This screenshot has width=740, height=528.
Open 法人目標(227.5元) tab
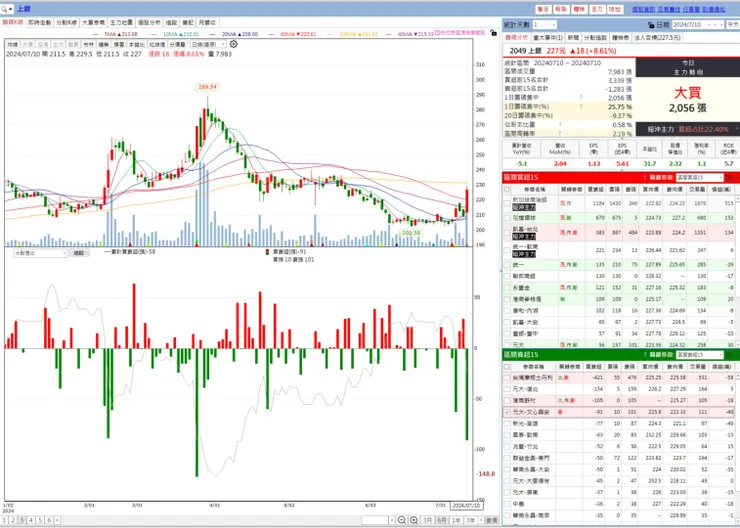657,37
